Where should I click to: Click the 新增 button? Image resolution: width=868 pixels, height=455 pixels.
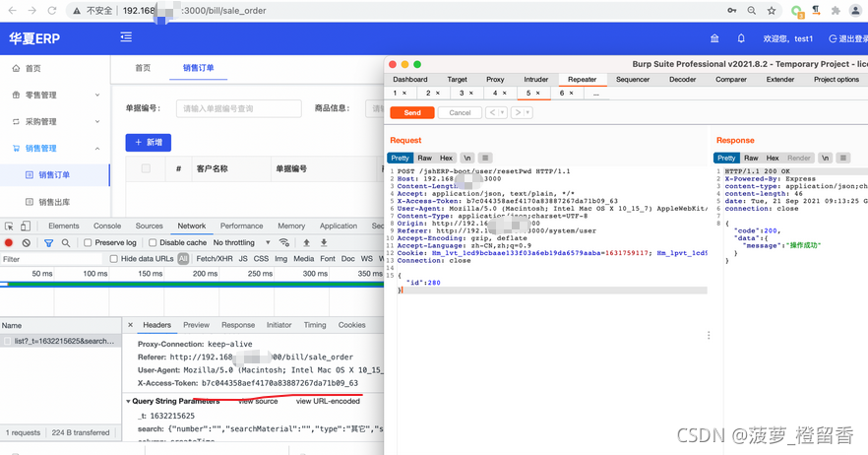(149, 143)
